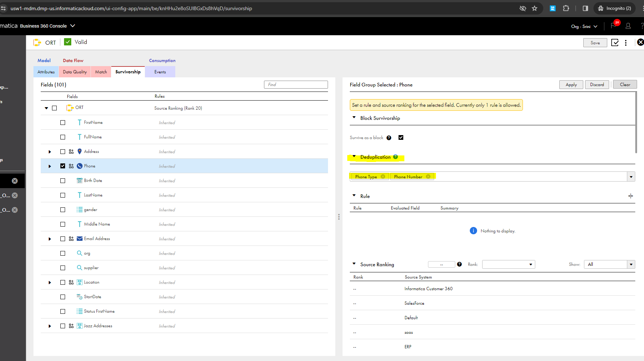Expand the Address field group

(x=50, y=152)
